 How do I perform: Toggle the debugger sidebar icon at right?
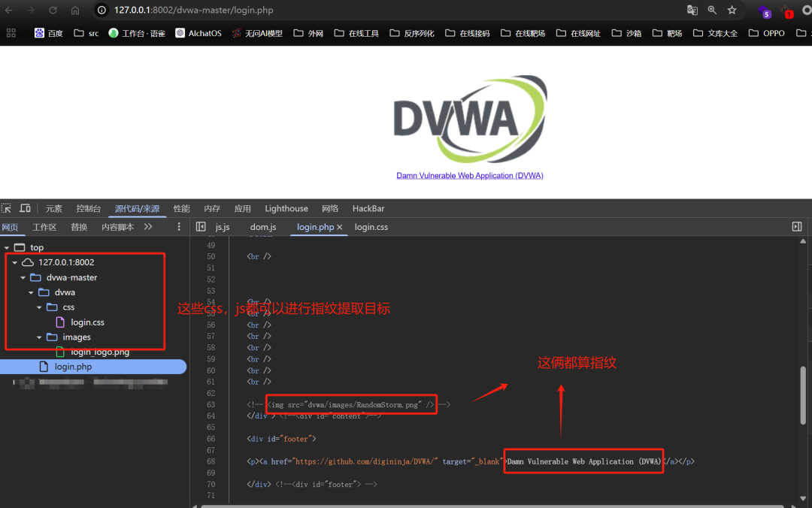[x=797, y=227]
